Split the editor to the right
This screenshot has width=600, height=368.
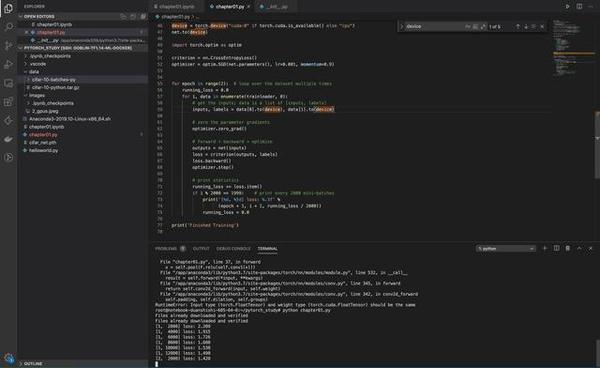579,7
